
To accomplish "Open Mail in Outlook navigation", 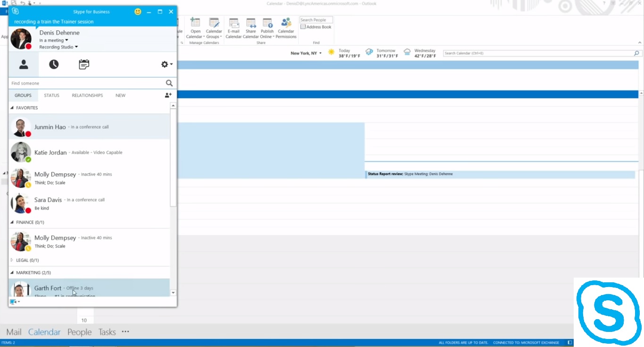I will (x=14, y=332).
